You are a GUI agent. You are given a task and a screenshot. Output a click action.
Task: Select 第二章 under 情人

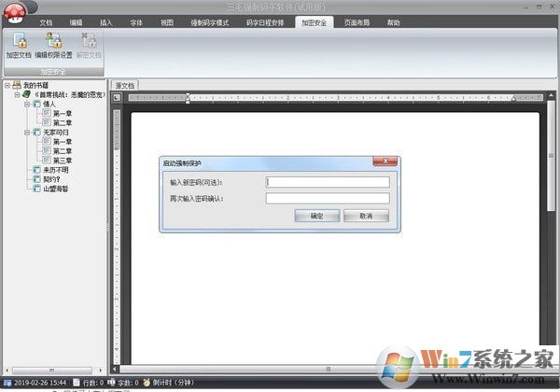(x=63, y=123)
